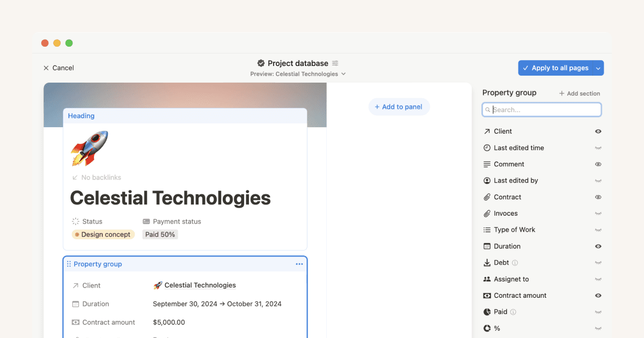Click the Add to panel button
Image resolution: width=644 pixels, height=338 pixels.
coord(399,107)
